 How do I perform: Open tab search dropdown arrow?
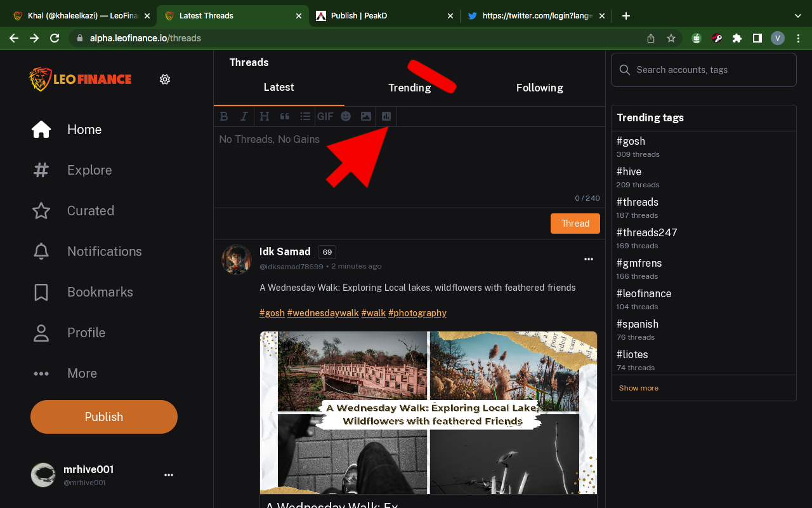[x=798, y=16]
